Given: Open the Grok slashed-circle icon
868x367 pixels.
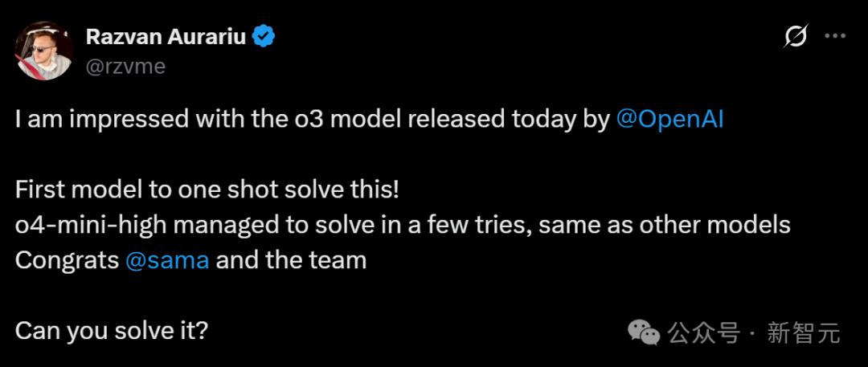Looking at the screenshot, I should click(796, 36).
